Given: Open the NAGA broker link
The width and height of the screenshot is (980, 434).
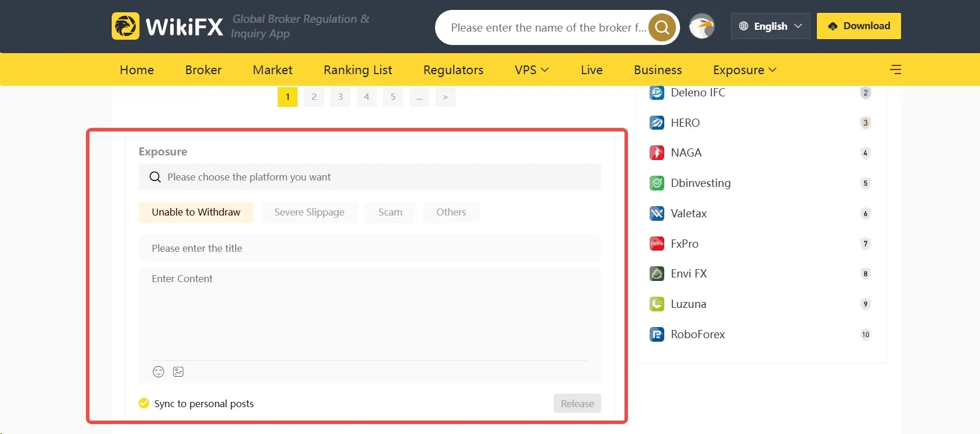Looking at the screenshot, I should click(686, 153).
